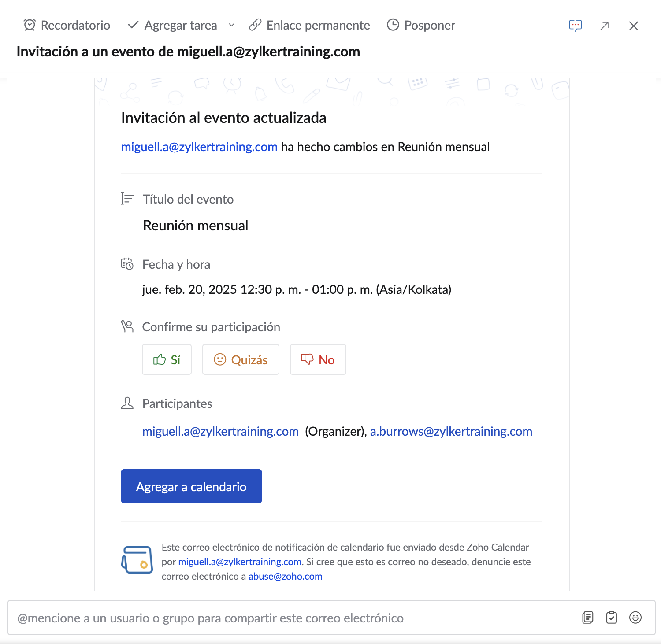
Task: Accept the invitation with Sí
Action: click(167, 359)
